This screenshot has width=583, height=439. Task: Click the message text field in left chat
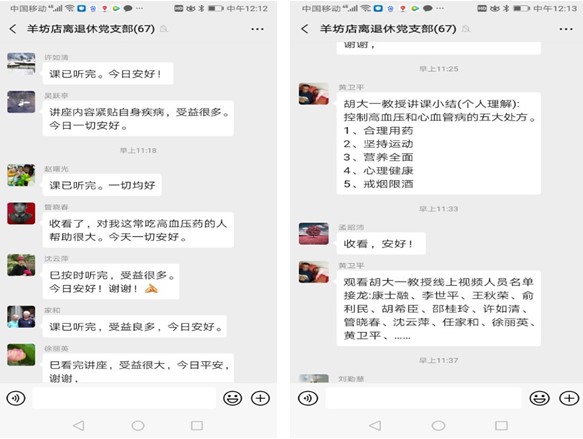tap(124, 398)
